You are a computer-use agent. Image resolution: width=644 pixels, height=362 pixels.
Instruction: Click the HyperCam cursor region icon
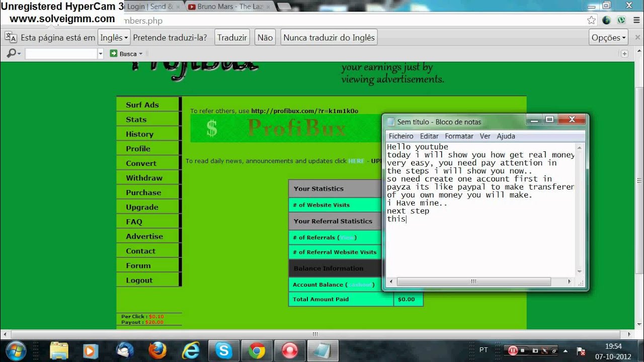pyautogui.click(x=544, y=350)
